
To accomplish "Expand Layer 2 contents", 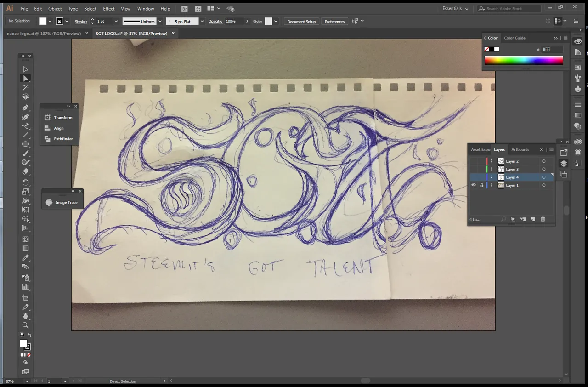I will [x=492, y=161].
